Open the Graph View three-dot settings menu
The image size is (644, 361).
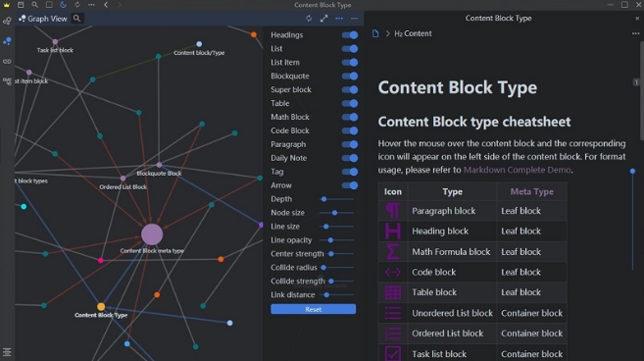pos(339,19)
